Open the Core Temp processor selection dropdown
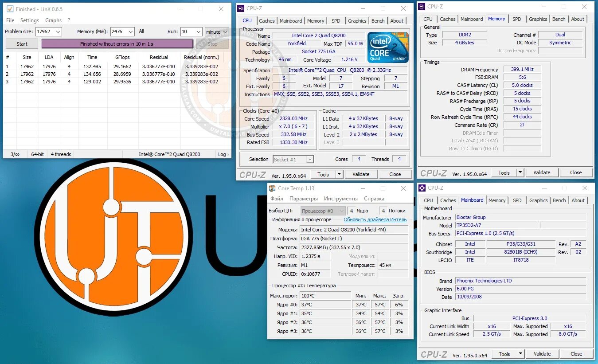Image resolution: width=598 pixels, height=364 pixels. (x=323, y=211)
